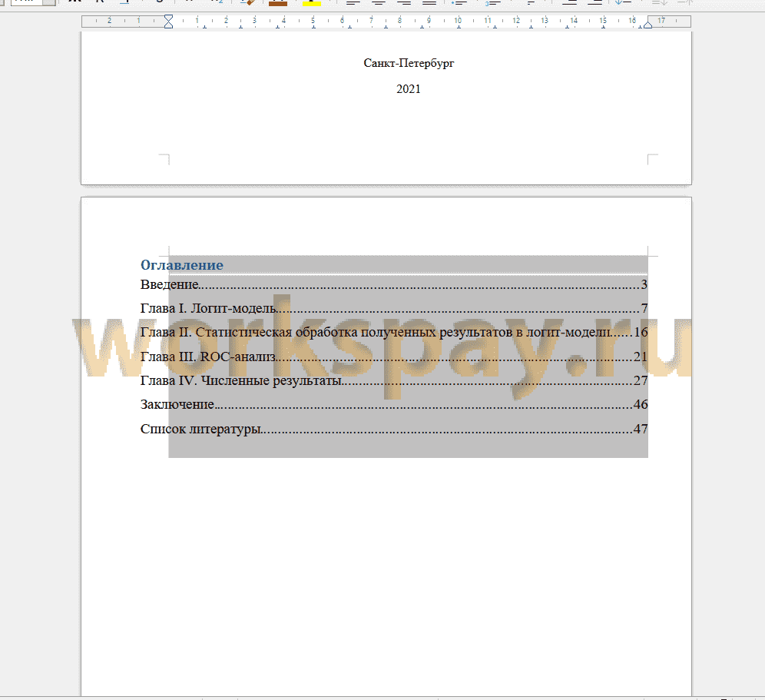The image size is (765, 700).
Task: Click page number 7 beside 'Глава I'
Action: pos(644,308)
